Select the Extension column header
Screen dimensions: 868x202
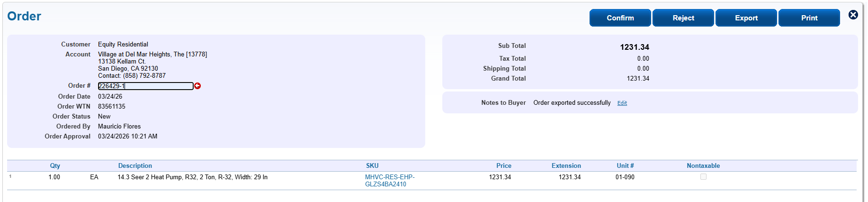[x=566, y=166]
